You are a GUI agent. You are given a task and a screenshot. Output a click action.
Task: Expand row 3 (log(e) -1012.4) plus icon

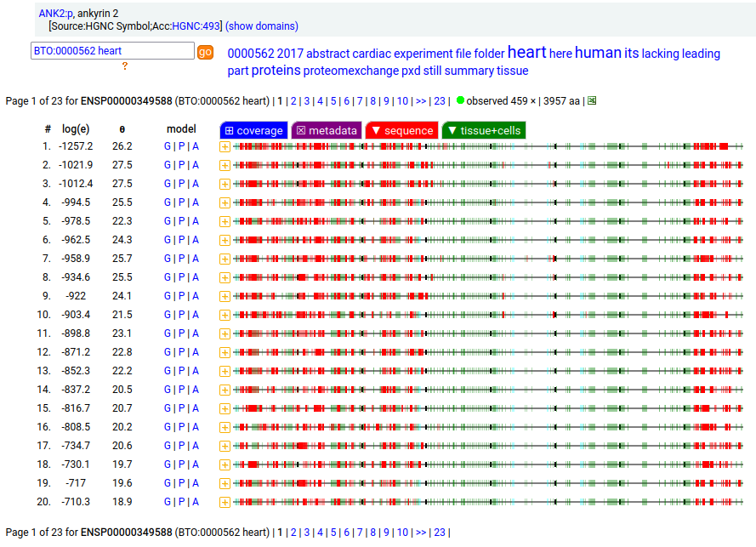coord(225,185)
